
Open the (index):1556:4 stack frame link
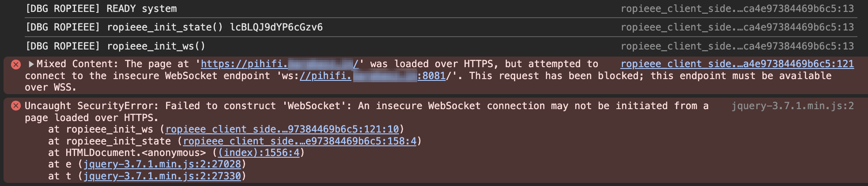point(259,153)
